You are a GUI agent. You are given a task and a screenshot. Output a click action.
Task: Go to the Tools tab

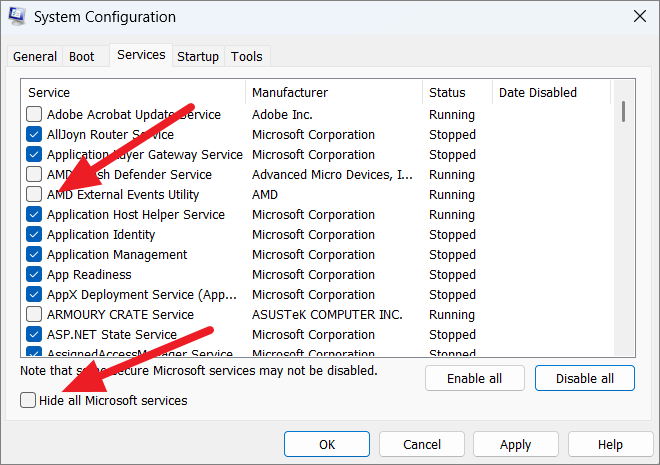click(x=247, y=57)
